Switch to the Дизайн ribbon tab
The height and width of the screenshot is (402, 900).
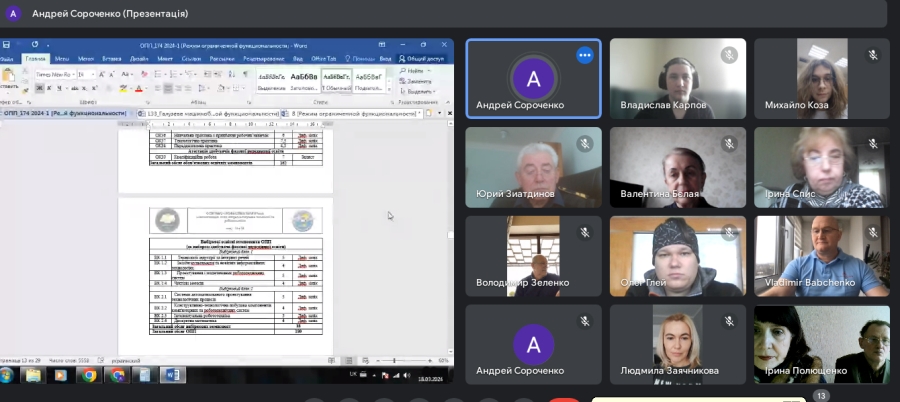pos(137,58)
